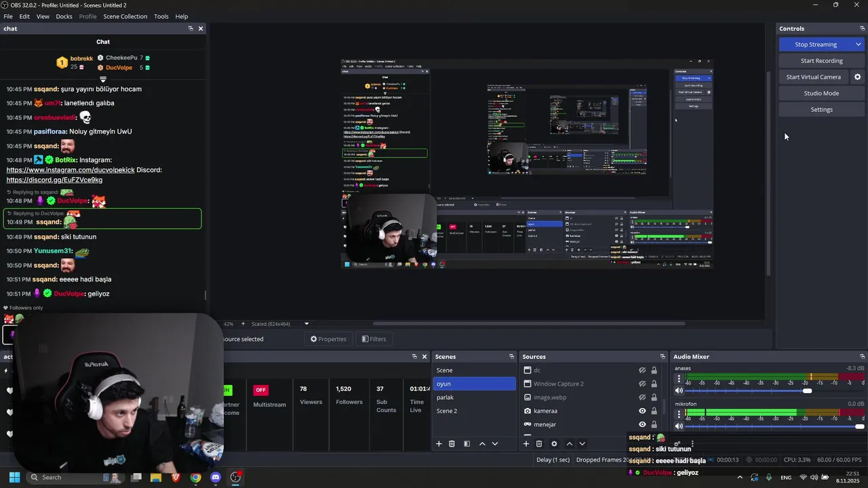Unlock the kameraa source
868x488 pixels.
(654, 411)
